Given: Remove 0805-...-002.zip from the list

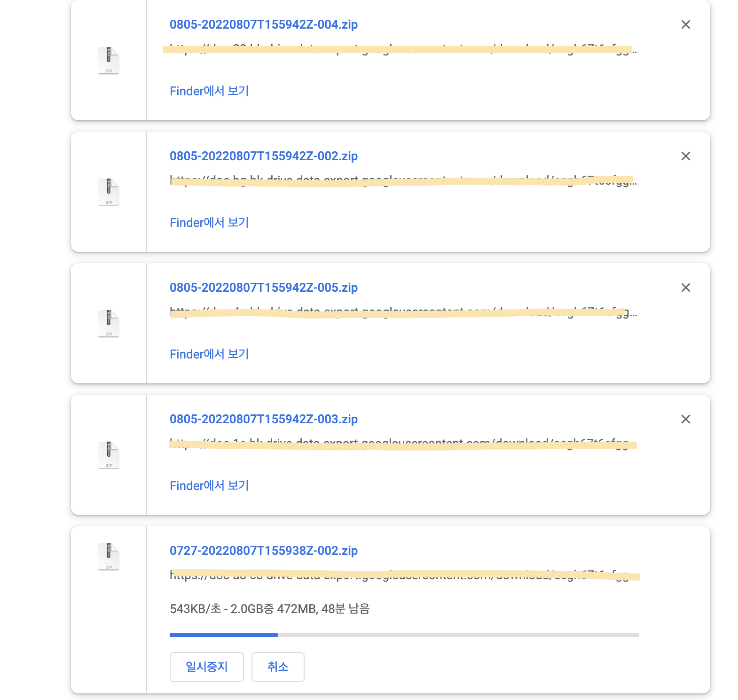Looking at the screenshot, I should (x=686, y=156).
